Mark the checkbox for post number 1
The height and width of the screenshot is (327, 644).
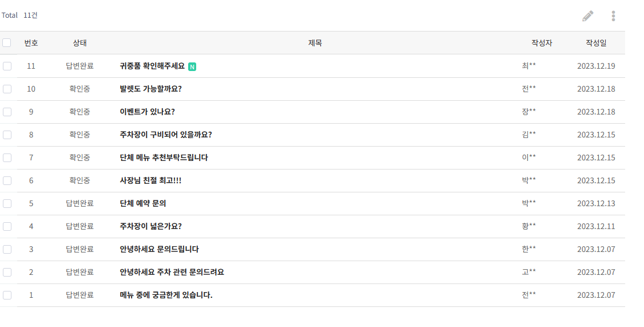click(7, 295)
